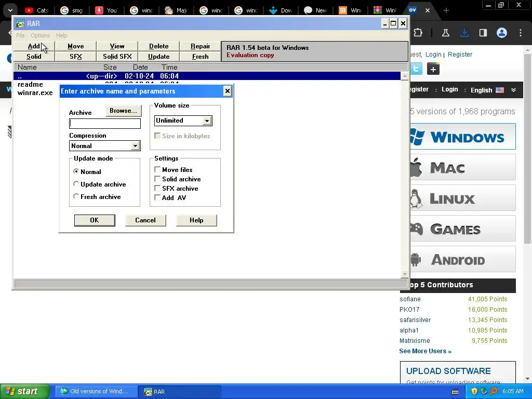Click the Help button in the dialog

[x=196, y=220]
